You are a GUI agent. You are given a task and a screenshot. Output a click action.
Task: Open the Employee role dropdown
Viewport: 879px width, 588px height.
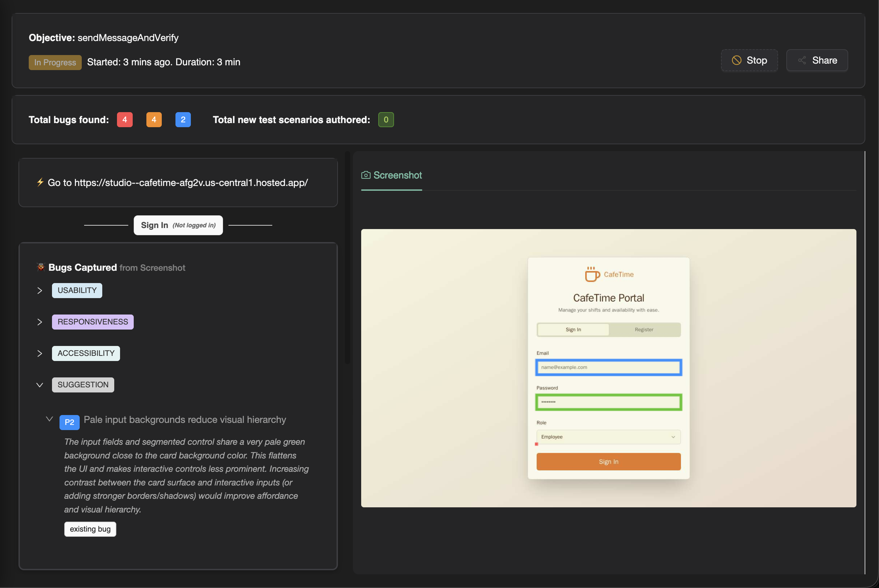608,437
